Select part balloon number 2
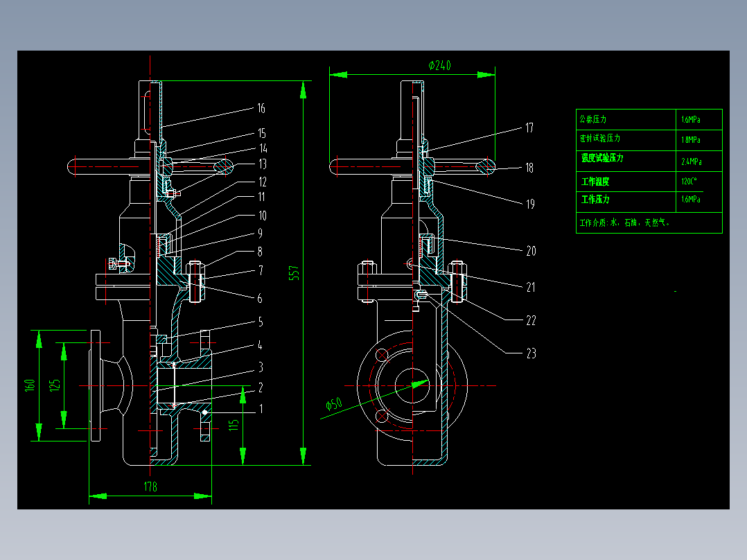The image size is (747, 560). (261, 387)
